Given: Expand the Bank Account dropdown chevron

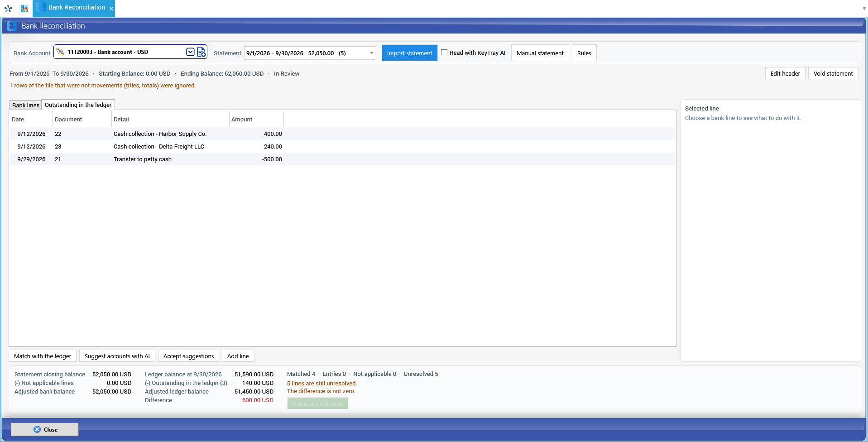Looking at the screenshot, I should pos(191,52).
